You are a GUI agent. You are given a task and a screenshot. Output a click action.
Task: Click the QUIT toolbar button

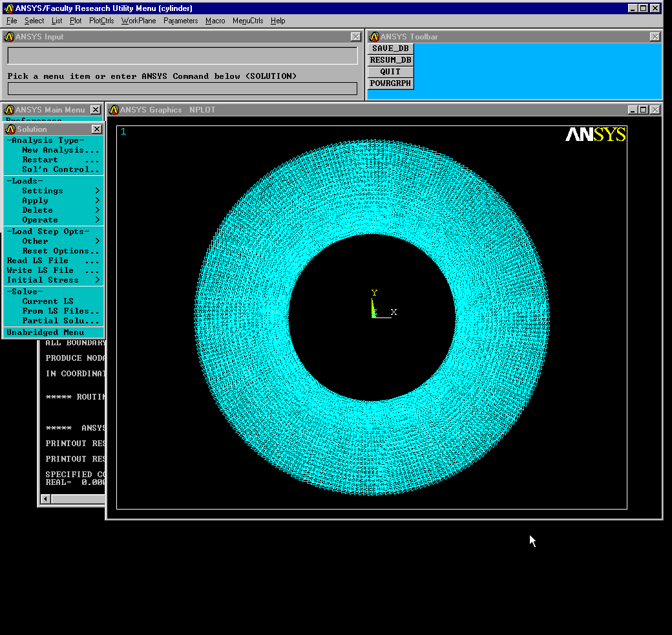coord(390,72)
